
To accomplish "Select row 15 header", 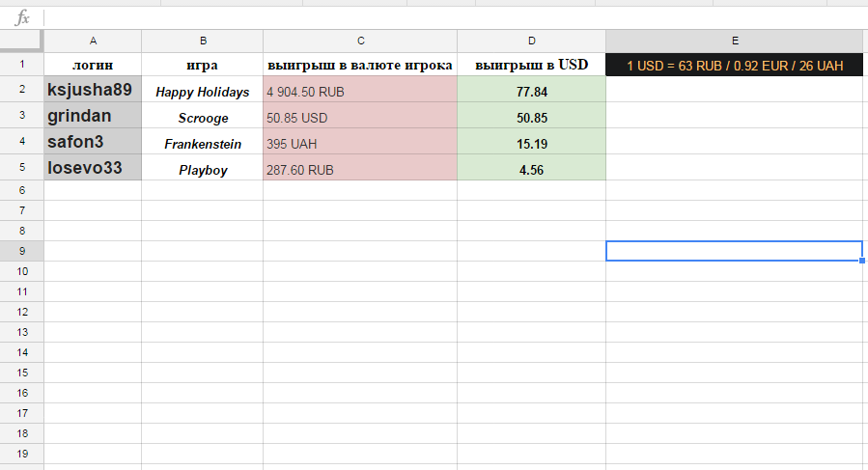I will click(x=21, y=373).
